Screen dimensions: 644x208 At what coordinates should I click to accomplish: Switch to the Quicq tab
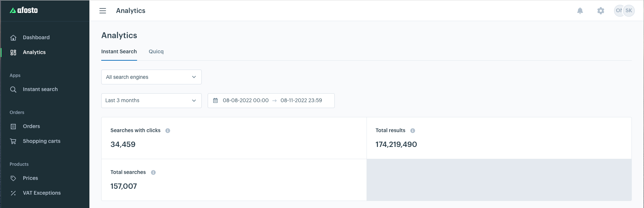[x=156, y=51]
